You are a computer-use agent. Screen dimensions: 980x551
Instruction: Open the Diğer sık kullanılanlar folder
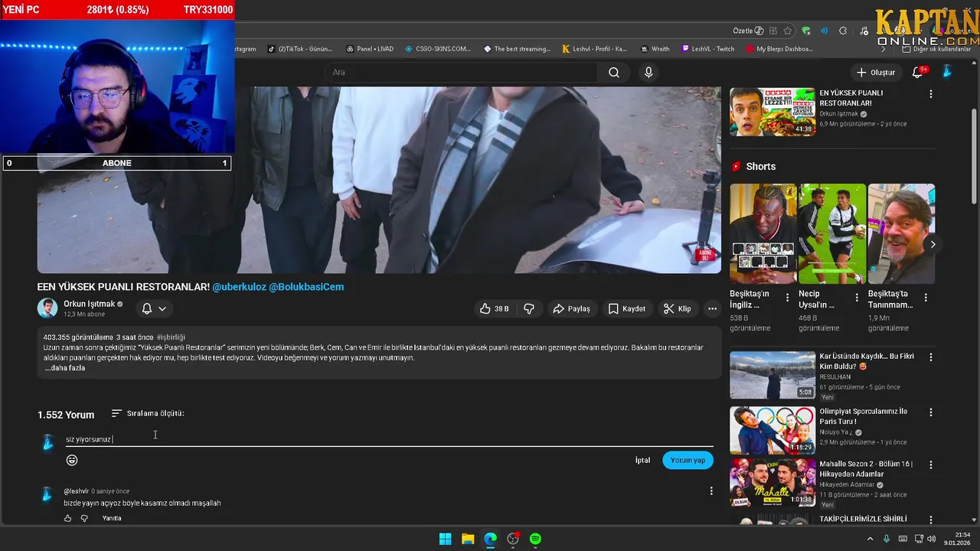[937, 49]
